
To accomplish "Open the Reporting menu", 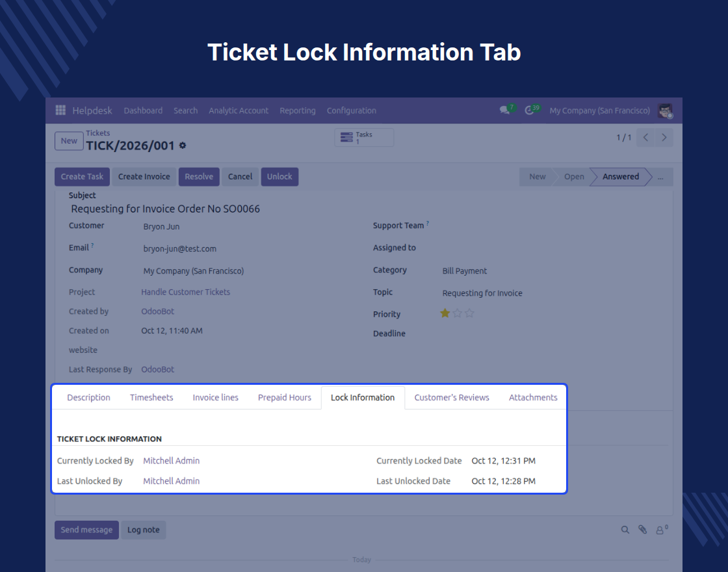I will coord(298,110).
